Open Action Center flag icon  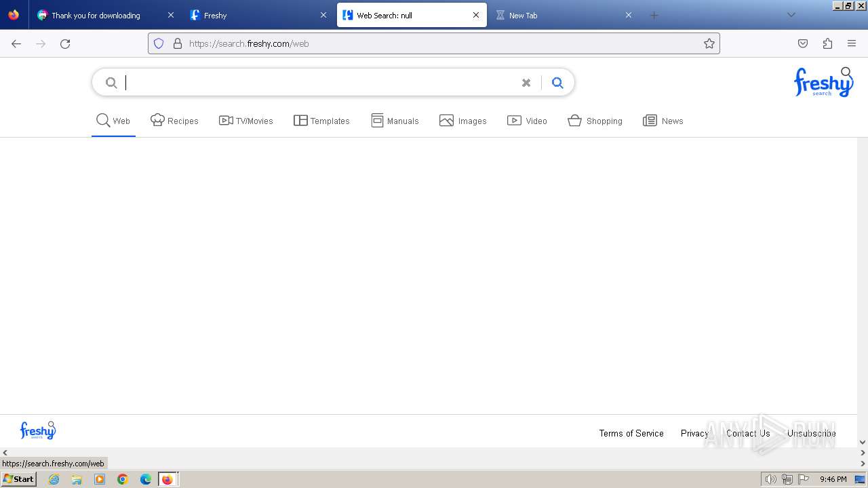[804, 479]
